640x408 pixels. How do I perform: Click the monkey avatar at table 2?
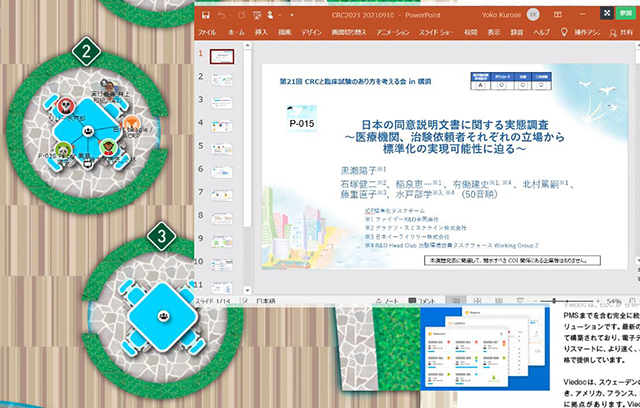tap(108, 148)
